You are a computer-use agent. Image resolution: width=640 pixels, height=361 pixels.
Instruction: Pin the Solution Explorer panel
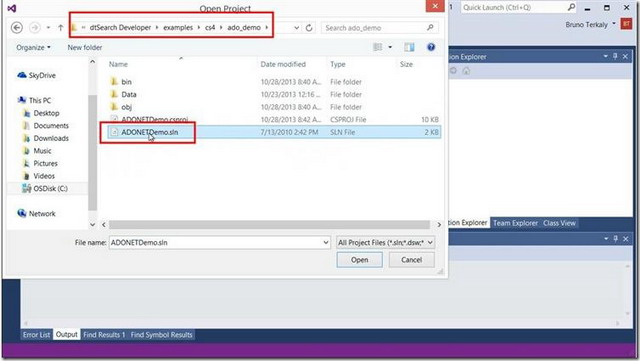615,56
